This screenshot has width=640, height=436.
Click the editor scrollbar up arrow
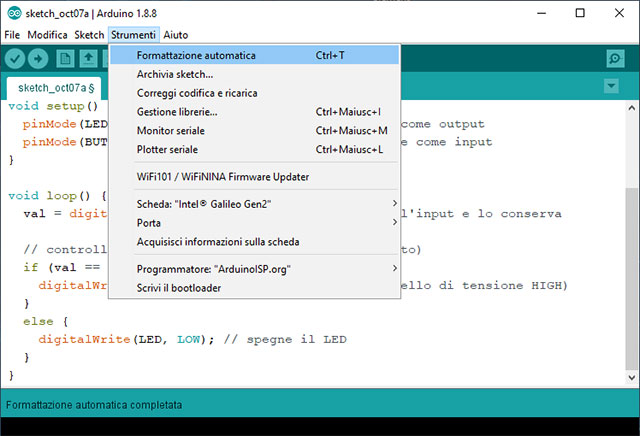pos(631,108)
